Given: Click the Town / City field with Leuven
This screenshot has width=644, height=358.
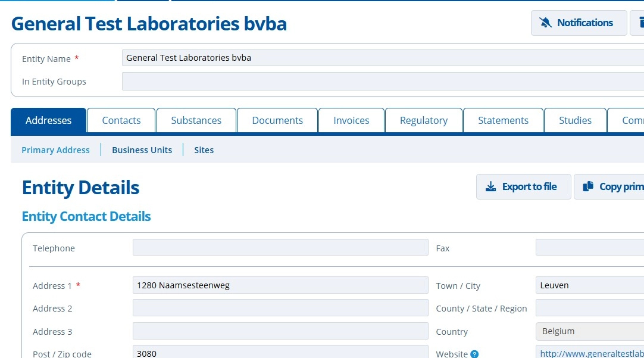Looking at the screenshot, I should click(x=589, y=285).
